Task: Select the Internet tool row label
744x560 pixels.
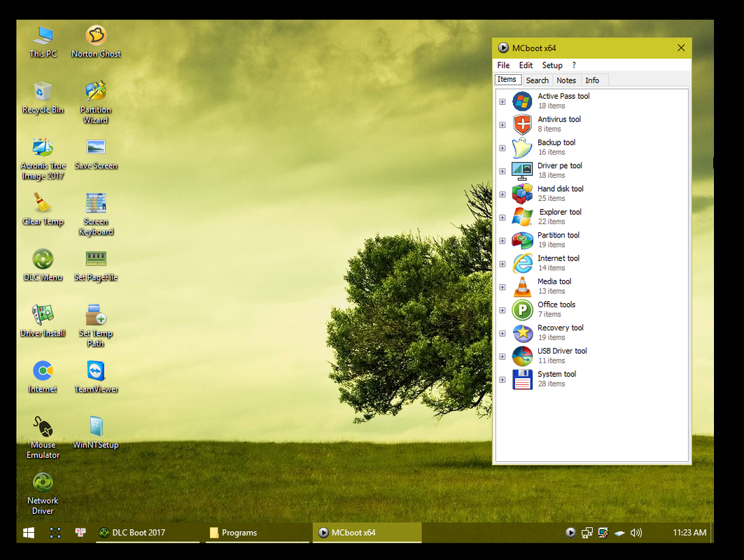Action: click(x=559, y=258)
